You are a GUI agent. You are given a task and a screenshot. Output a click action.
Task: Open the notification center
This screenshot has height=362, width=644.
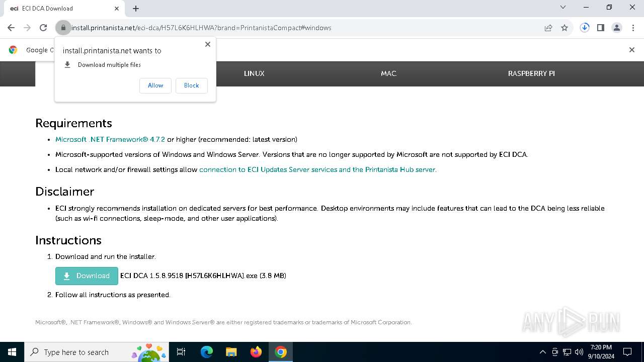(627, 352)
